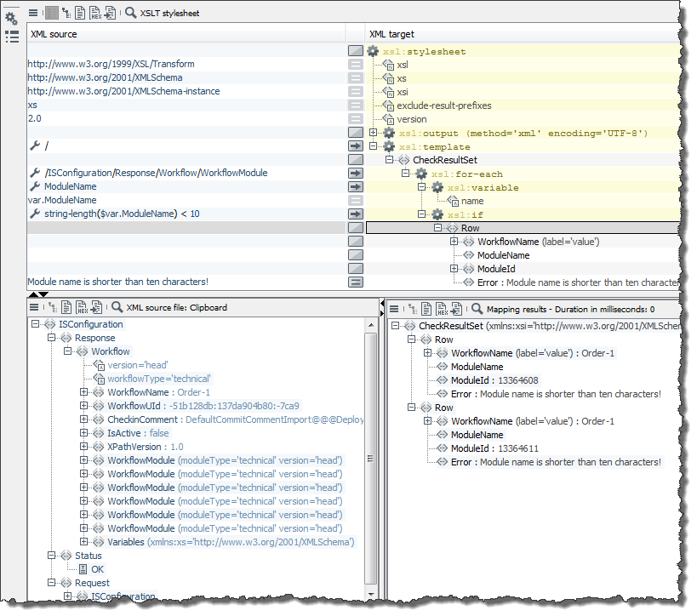
Task: Open the hamburger menu of XML source file panel
Action: click(x=33, y=308)
